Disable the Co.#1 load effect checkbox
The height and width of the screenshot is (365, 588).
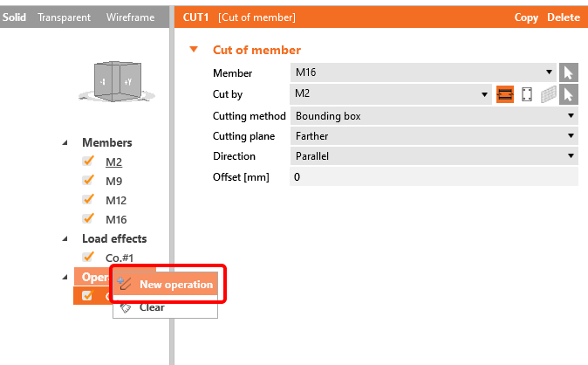(87, 258)
